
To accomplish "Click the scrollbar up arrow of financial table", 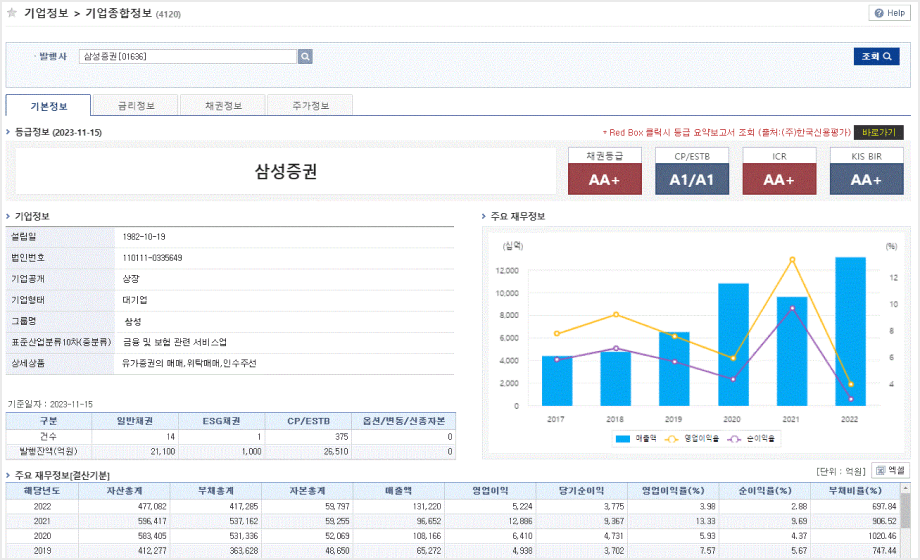I will 905,488.
